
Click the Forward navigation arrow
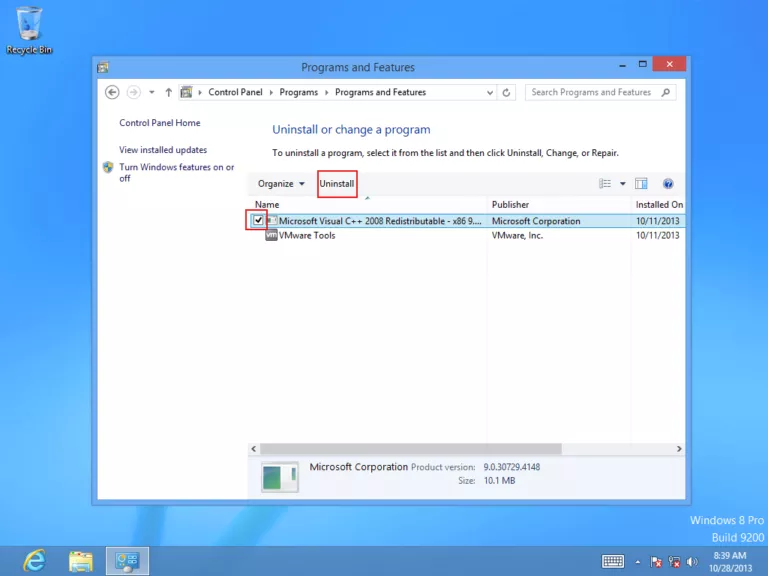133,92
